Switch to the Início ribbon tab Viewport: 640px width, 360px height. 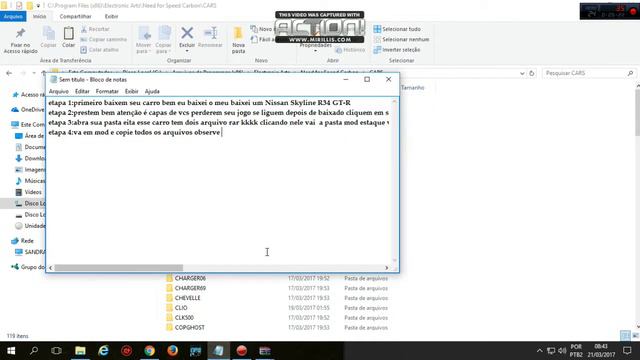pos(40,16)
